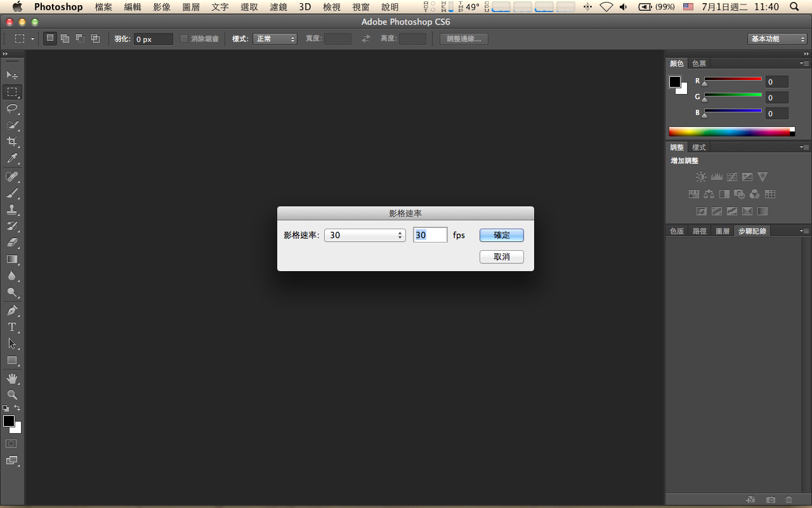Click Brightness/Contrast adjustment icon

tap(700, 177)
